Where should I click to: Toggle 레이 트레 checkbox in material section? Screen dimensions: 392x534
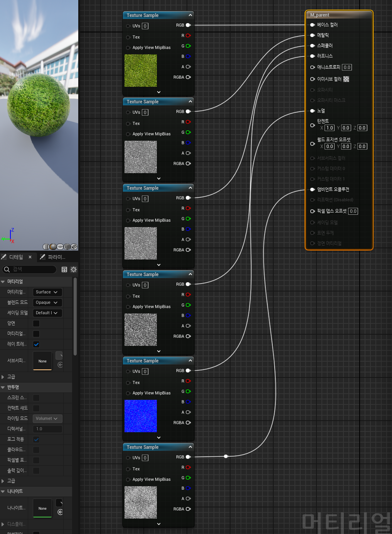coord(36,344)
